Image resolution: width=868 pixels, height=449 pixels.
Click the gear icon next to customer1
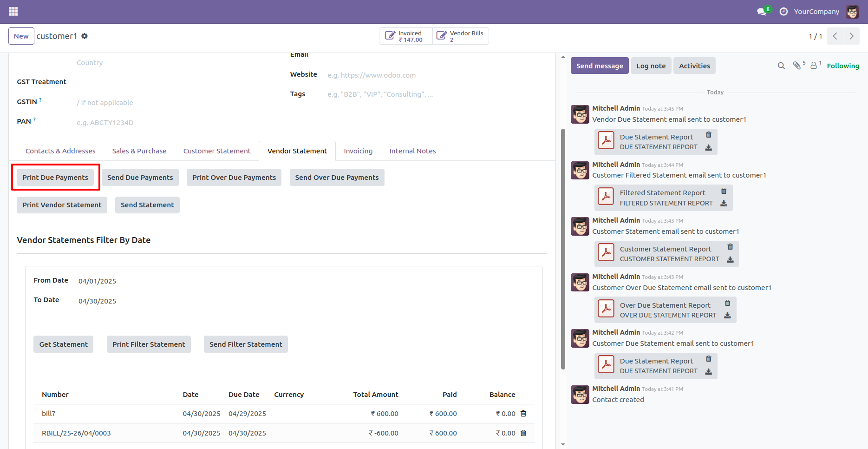click(85, 36)
